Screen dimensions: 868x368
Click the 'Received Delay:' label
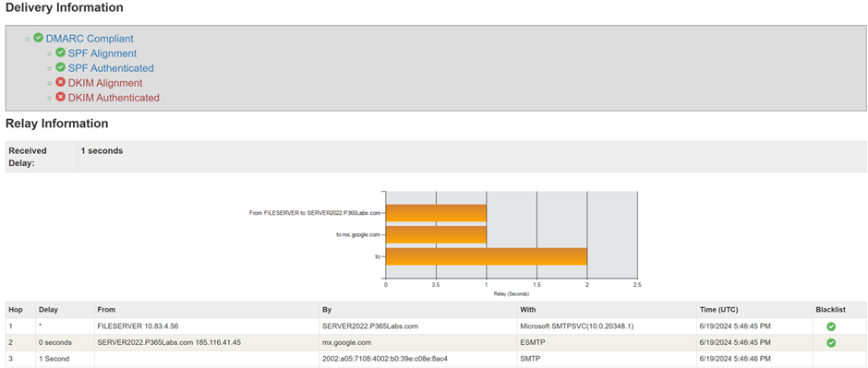[x=28, y=157]
